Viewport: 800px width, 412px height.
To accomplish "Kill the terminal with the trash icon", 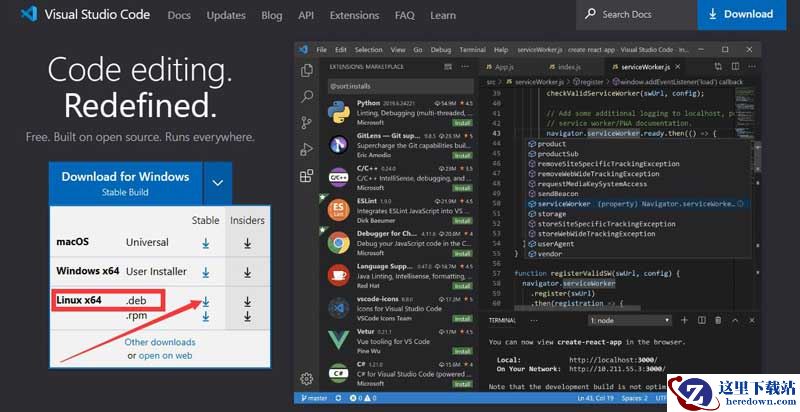I will point(718,320).
